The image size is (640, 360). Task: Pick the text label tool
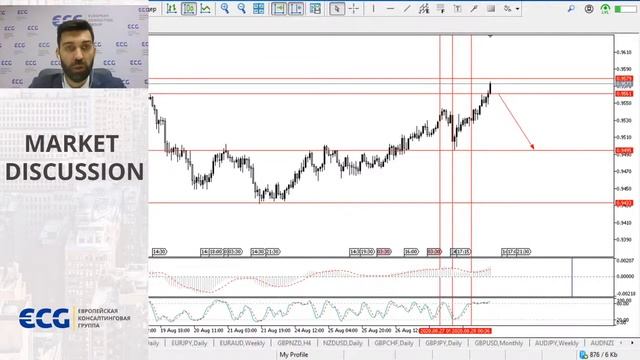click(x=474, y=8)
